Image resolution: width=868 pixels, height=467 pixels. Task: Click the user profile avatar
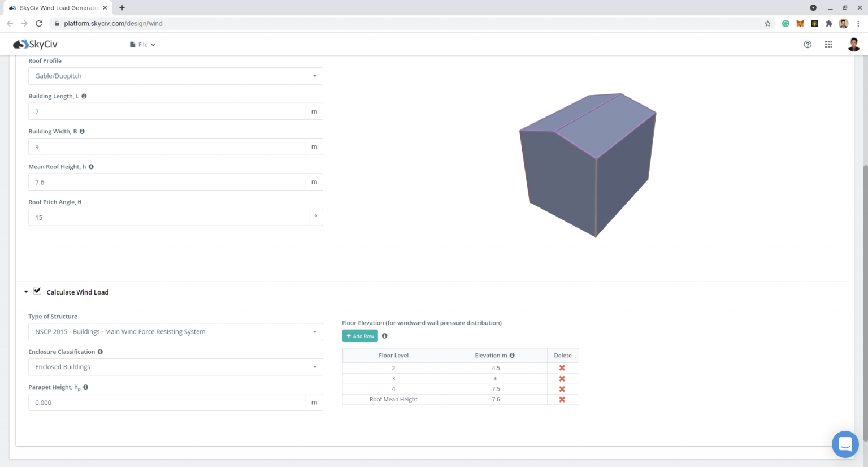[853, 45]
